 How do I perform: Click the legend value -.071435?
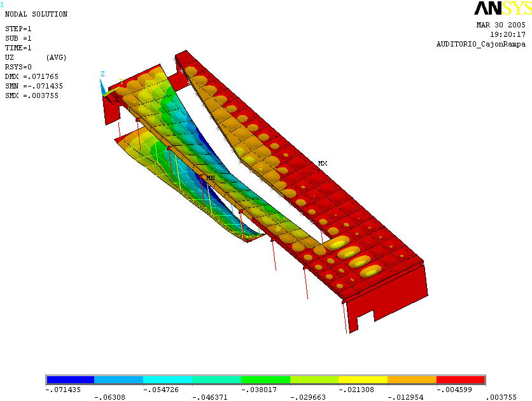click(63, 390)
